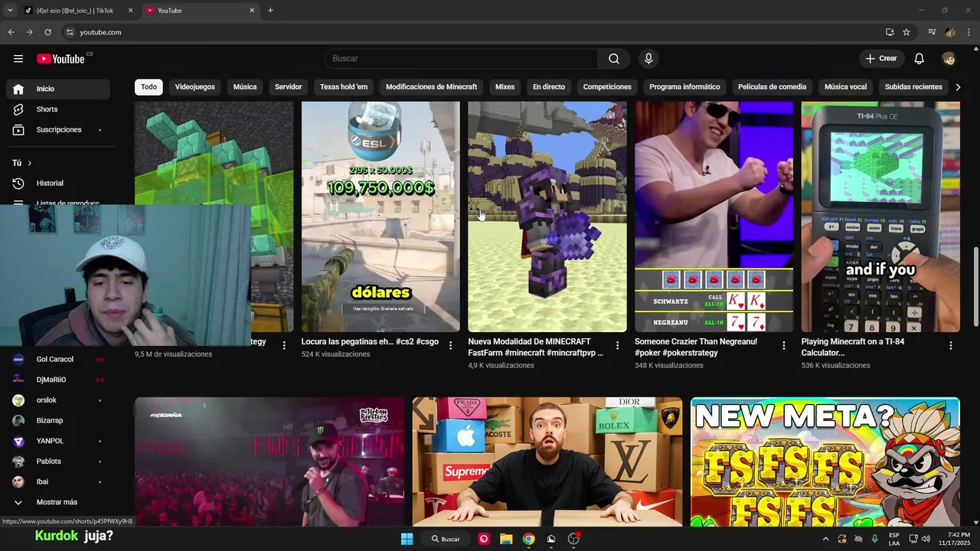Open the notifications bell
The height and width of the screenshot is (551, 980).
tap(920, 59)
